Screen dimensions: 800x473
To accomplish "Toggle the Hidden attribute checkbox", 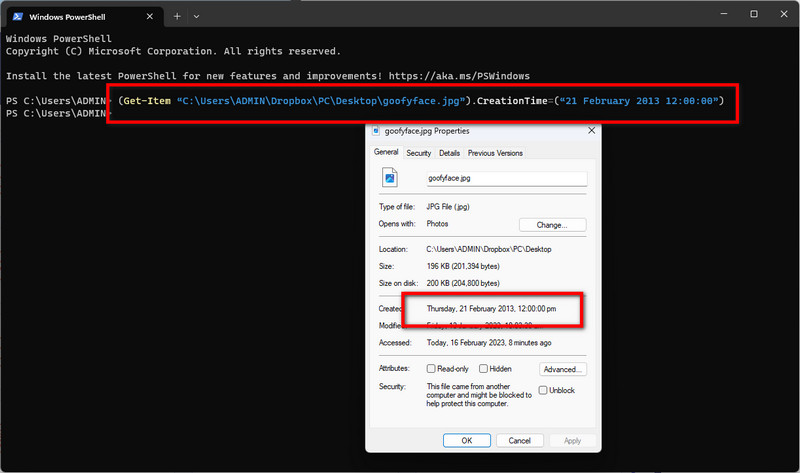I will [482, 369].
